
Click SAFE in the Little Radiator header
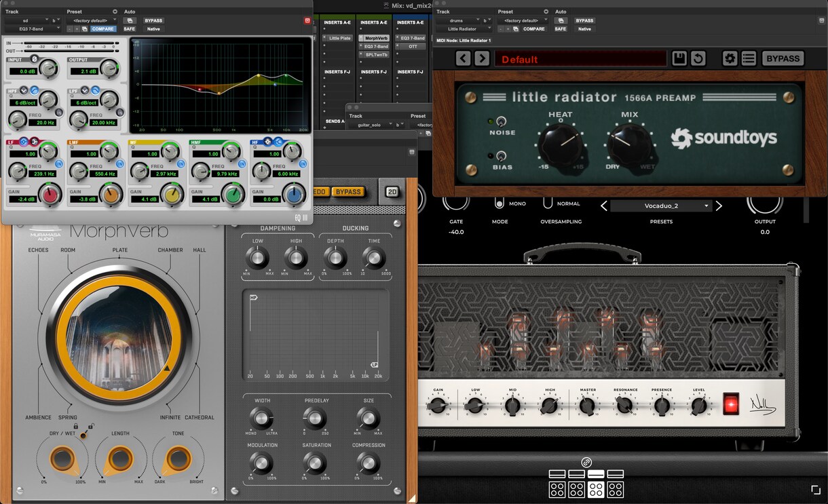560,29
